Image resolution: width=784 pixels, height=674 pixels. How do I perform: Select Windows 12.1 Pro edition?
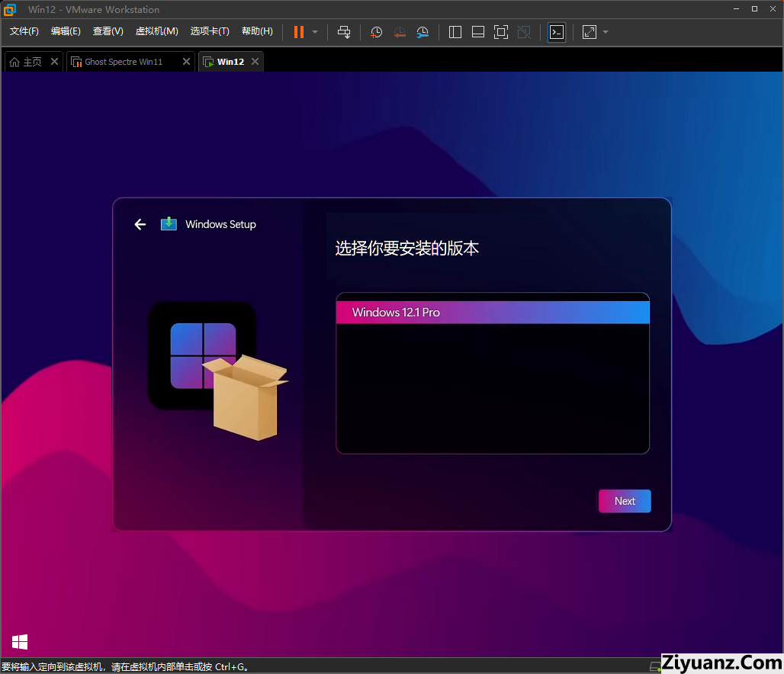(493, 313)
